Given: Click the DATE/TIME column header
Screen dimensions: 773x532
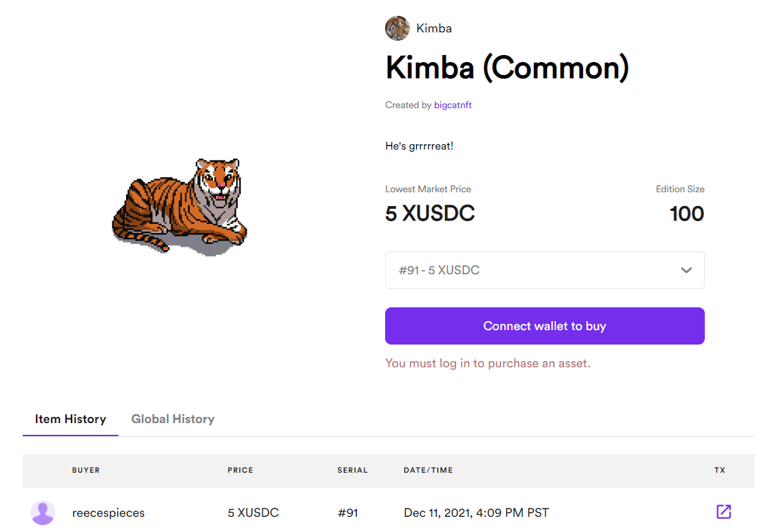Looking at the screenshot, I should click(x=429, y=470).
